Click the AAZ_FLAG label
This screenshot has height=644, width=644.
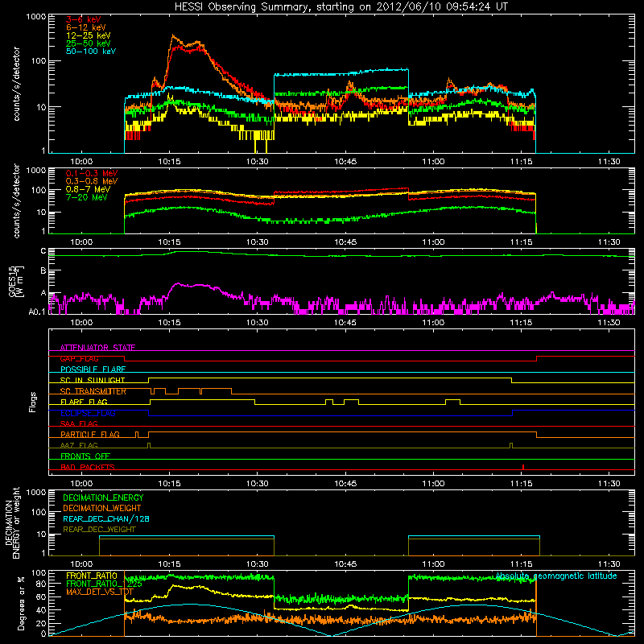79,445
